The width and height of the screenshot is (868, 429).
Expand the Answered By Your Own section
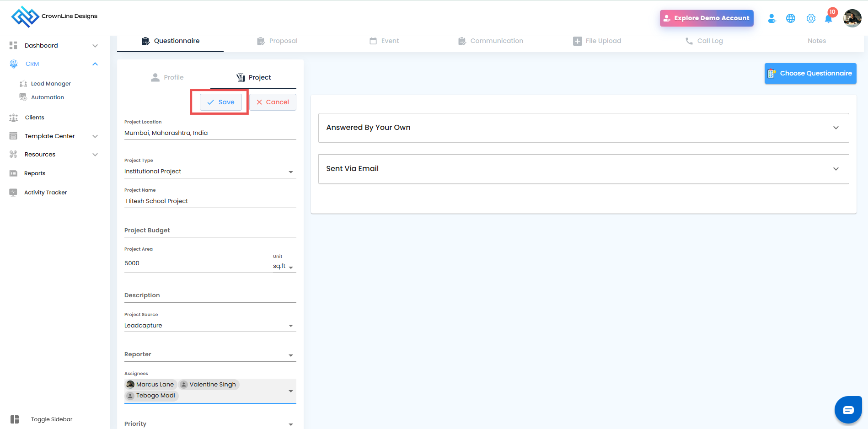(x=836, y=128)
